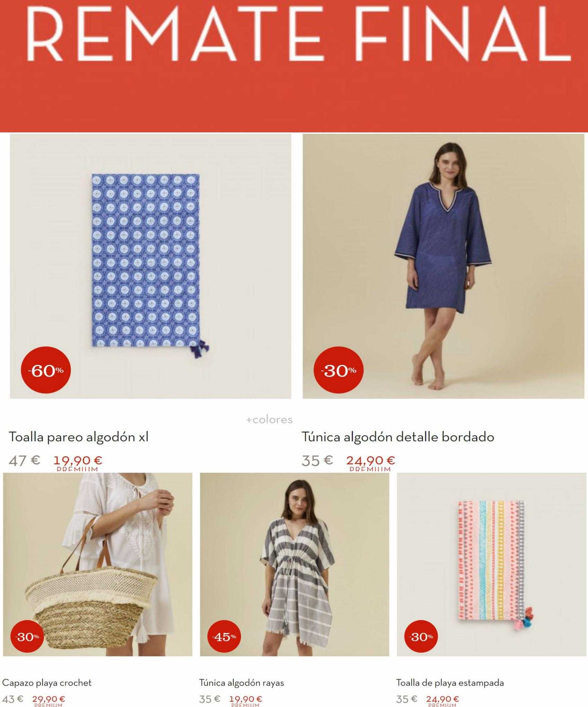Click the 29,90 € crochet basket price

click(49, 699)
